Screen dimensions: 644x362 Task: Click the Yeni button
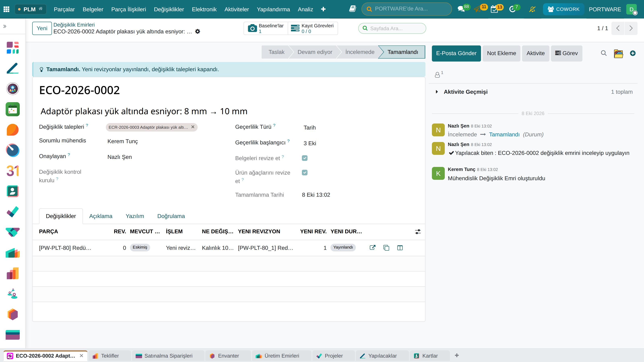[42, 28]
